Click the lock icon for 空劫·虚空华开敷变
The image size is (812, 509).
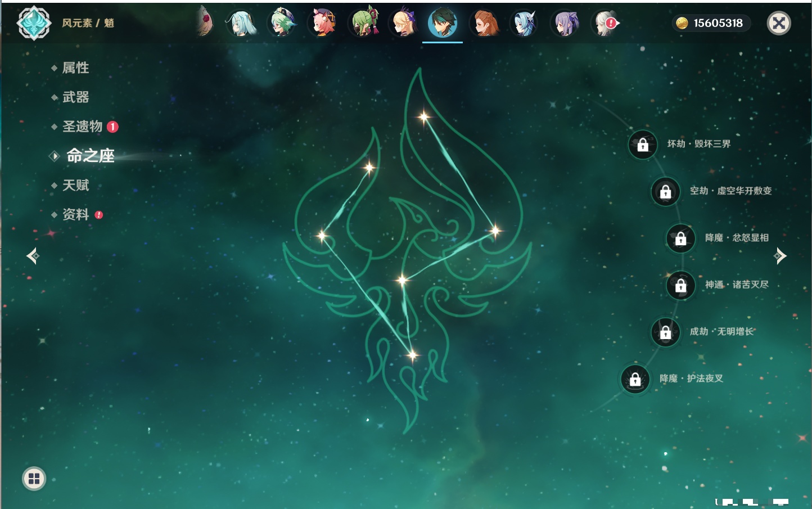tap(665, 191)
